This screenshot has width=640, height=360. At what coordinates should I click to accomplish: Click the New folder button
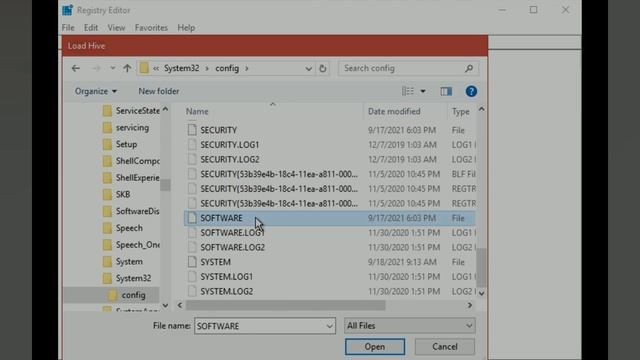point(159,91)
